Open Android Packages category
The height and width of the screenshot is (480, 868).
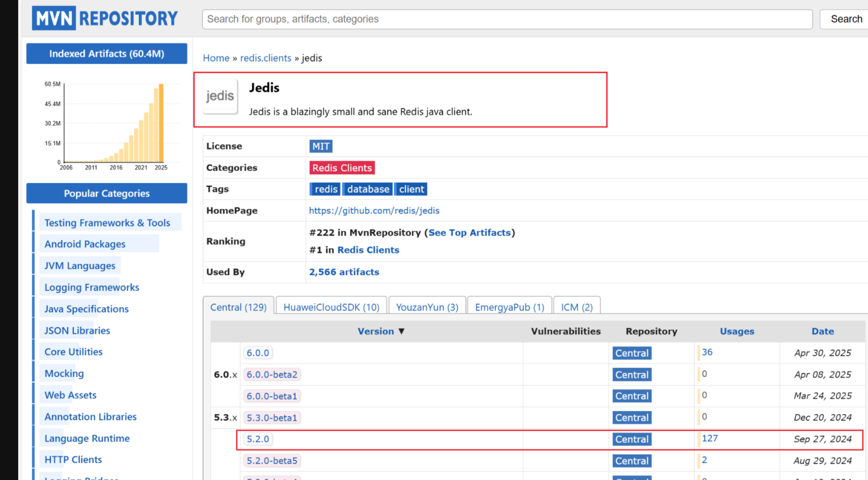pos(85,244)
